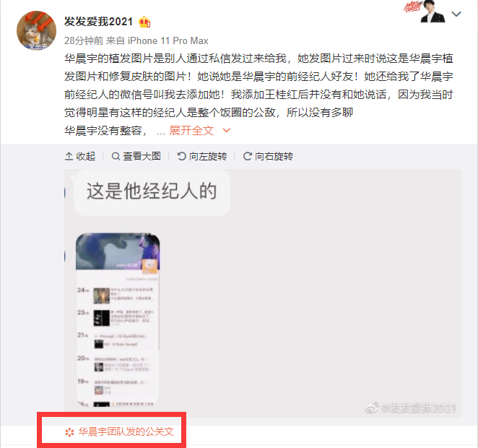The image size is (478, 448).
Task: Click the 28分钟前 timestamp link
Action: point(84,40)
